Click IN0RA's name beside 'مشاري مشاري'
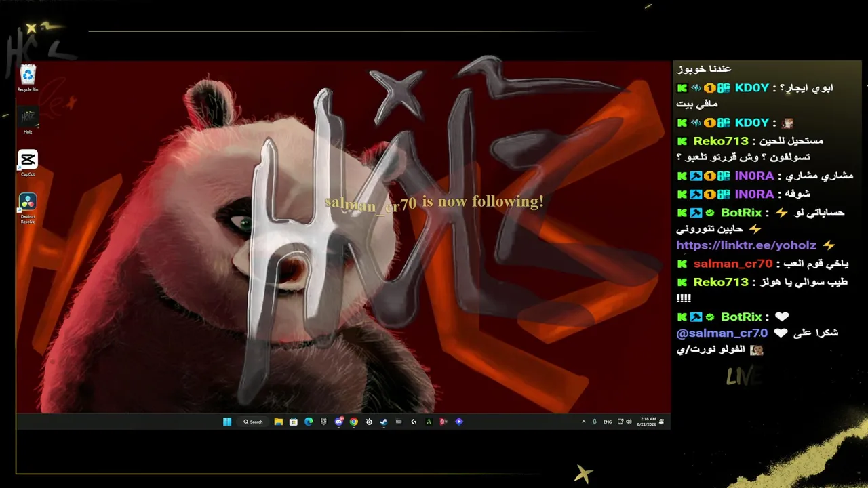868x488 pixels. click(754, 176)
